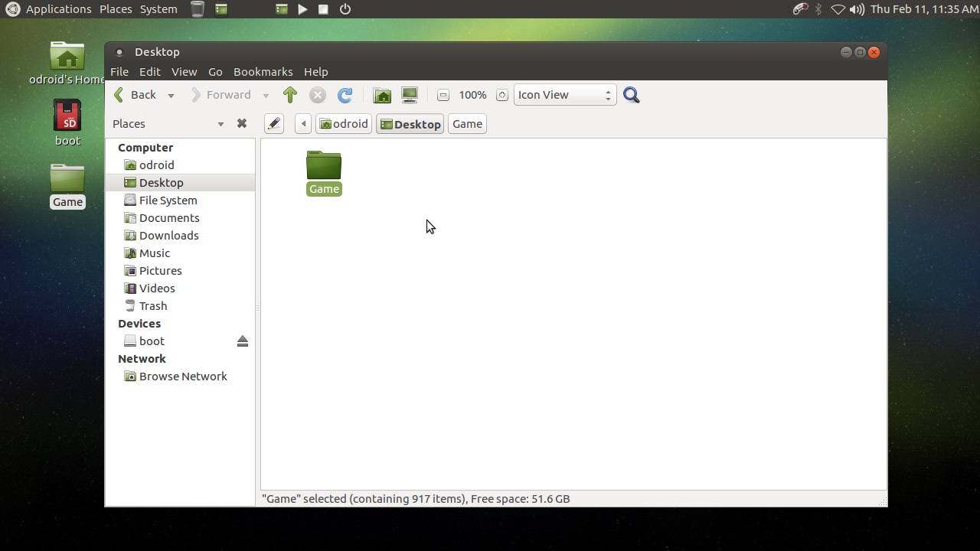Click the Search magnifier icon

(x=632, y=95)
